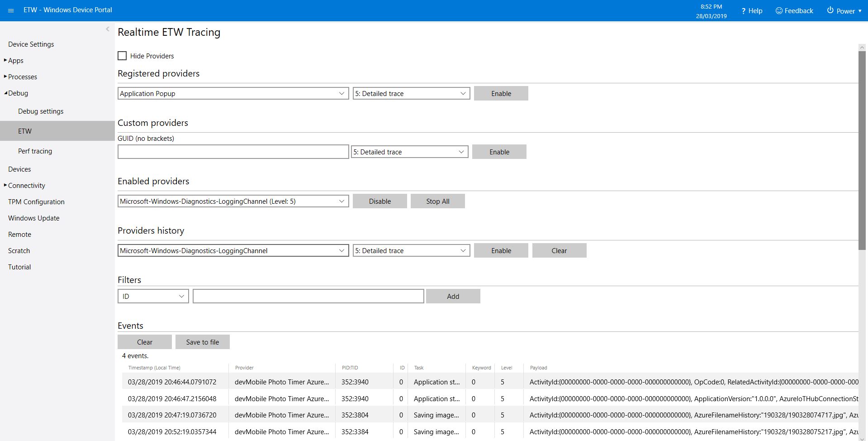Open the hamburger navigation menu

[11, 10]
